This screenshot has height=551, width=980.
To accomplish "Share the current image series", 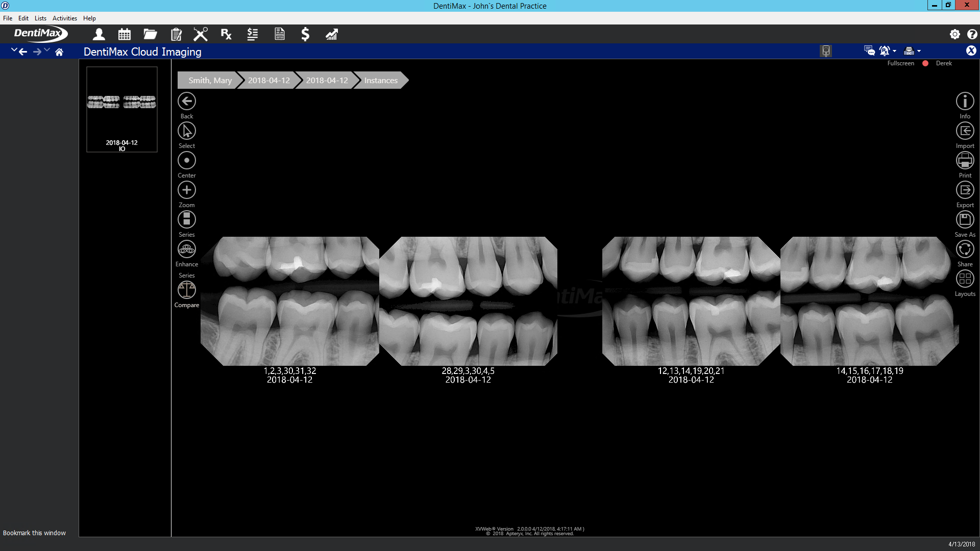I will 965,249.
